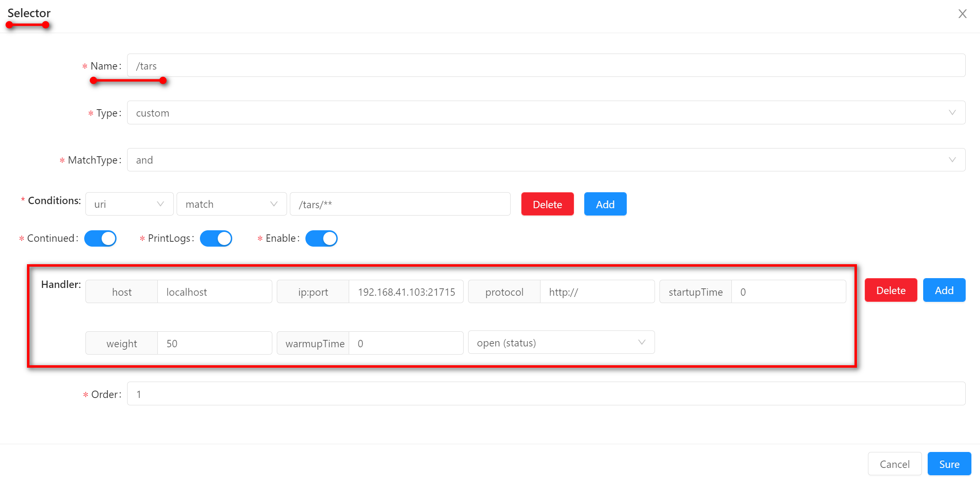
Task: Edit the ip:port handler field
Action: [x=406, y=292]
